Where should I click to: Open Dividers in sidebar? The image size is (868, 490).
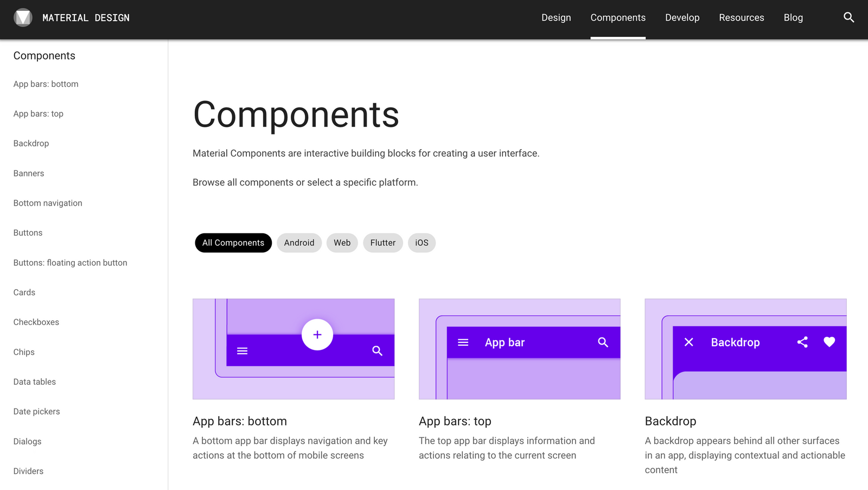pos(28,471)
